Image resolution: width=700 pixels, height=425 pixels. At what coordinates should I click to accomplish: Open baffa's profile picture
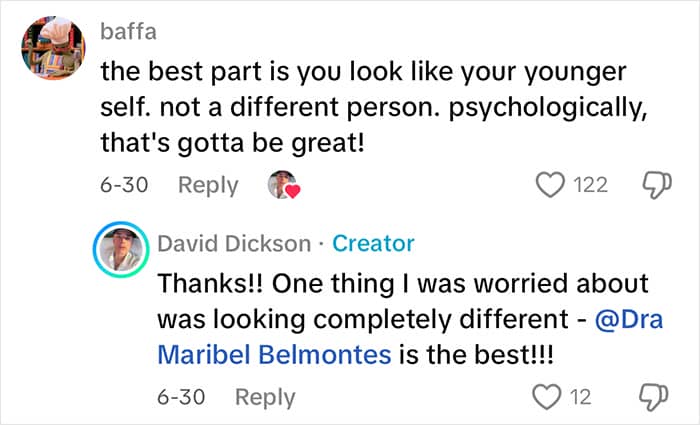pyautogui.click(x=52, y=52)
